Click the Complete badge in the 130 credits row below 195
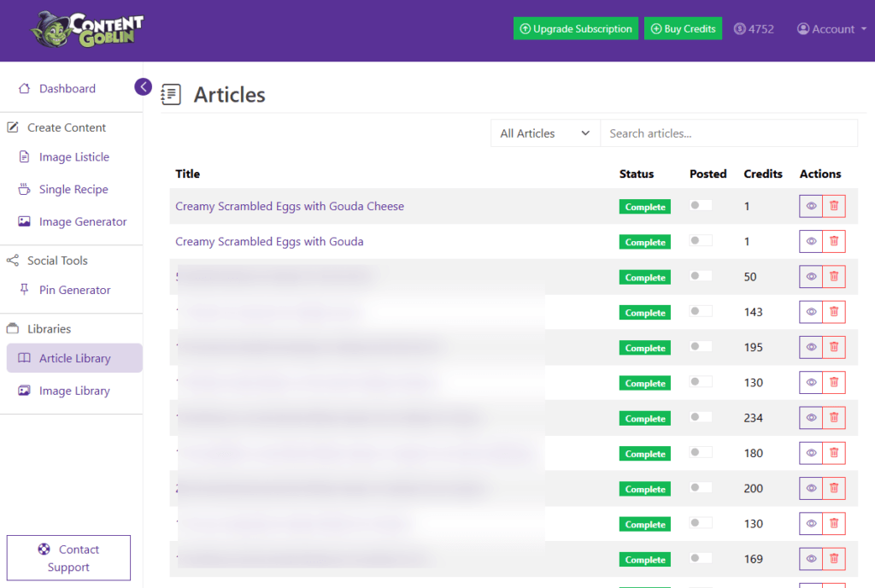Screen dimensions: 875x588 point(645,383)
